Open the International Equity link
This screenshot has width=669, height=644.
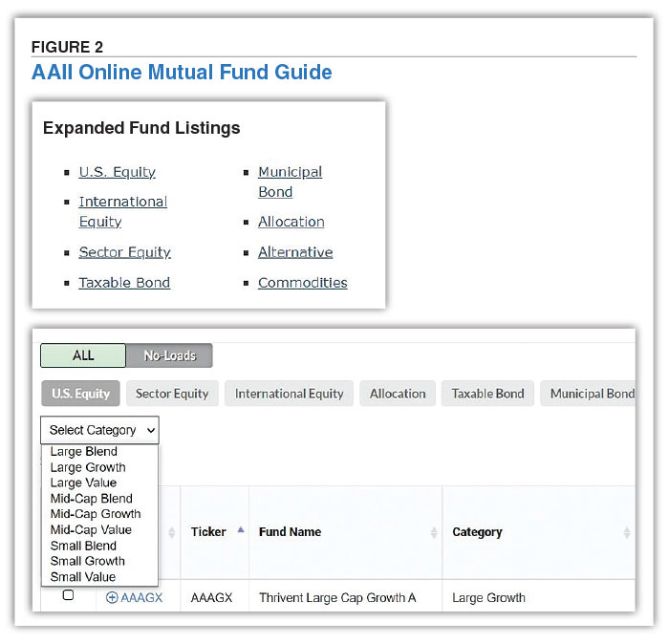123,211
